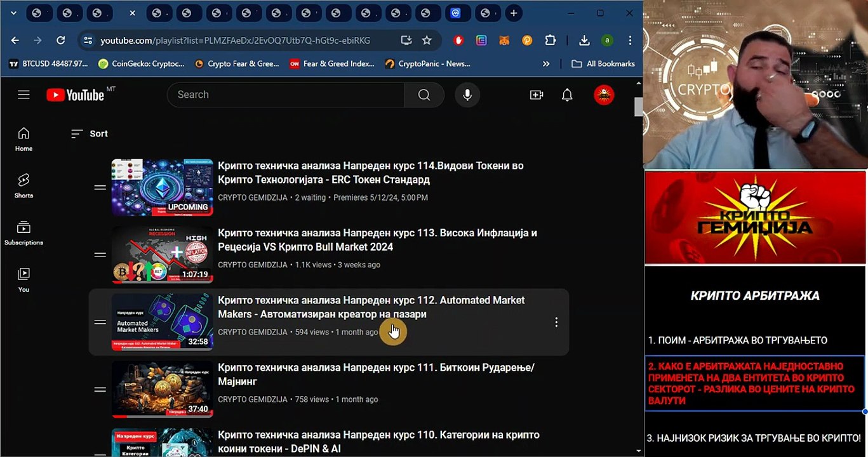Open CRYPTO GEMIDZIJA channel under course 113
Screen dimensions: 868x457
click(x=253, y=265)
